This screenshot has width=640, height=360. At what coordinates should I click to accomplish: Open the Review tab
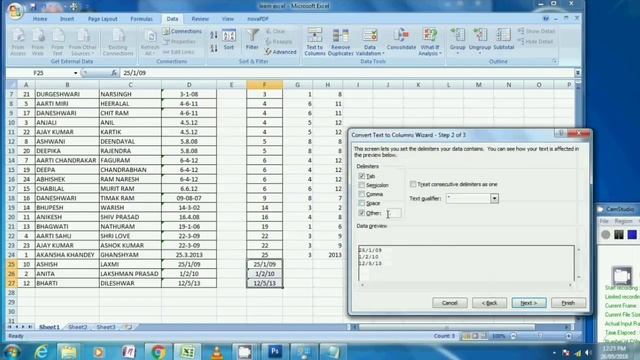[x=200, y=19]
